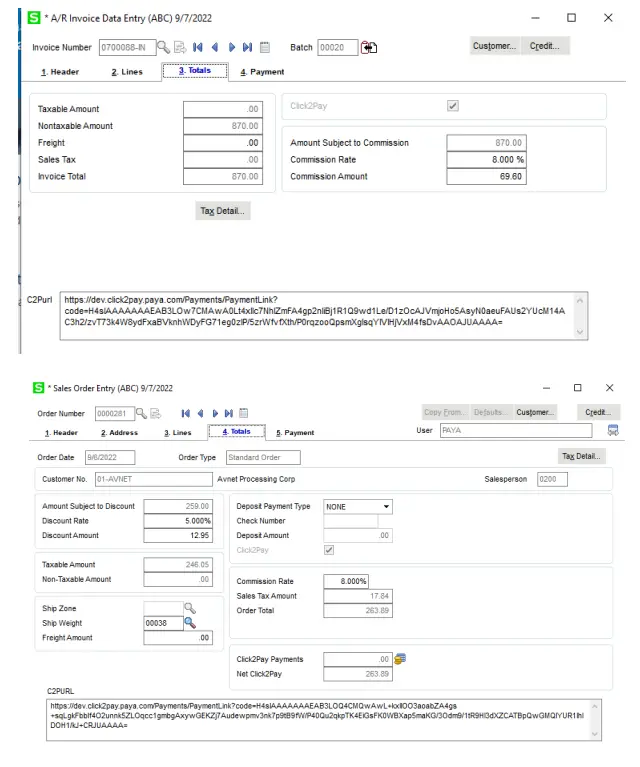Screen dimensions: 640x767
Task: Click the Order Number field
Action: [x=114, y=413]
